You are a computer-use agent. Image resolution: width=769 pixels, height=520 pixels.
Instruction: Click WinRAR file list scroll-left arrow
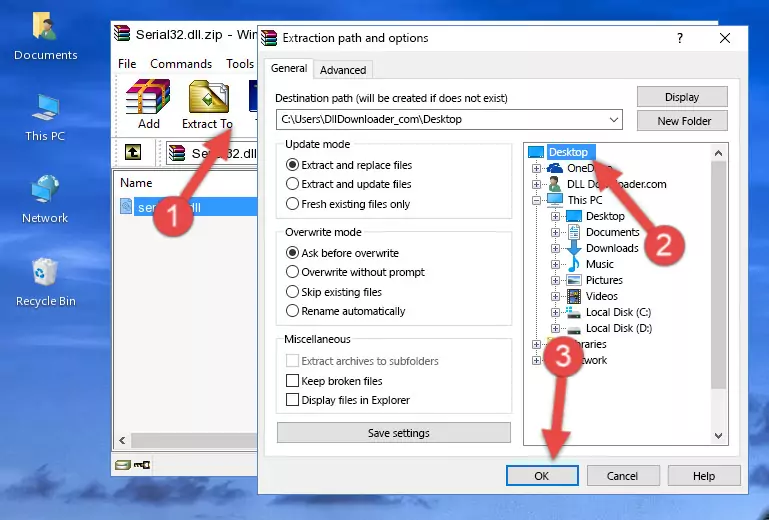tap(122, 441)
